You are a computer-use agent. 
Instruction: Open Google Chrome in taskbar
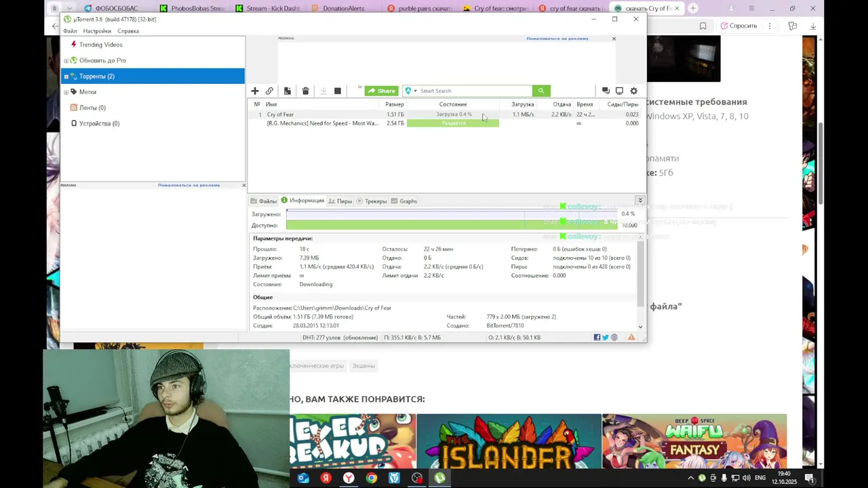371,478
